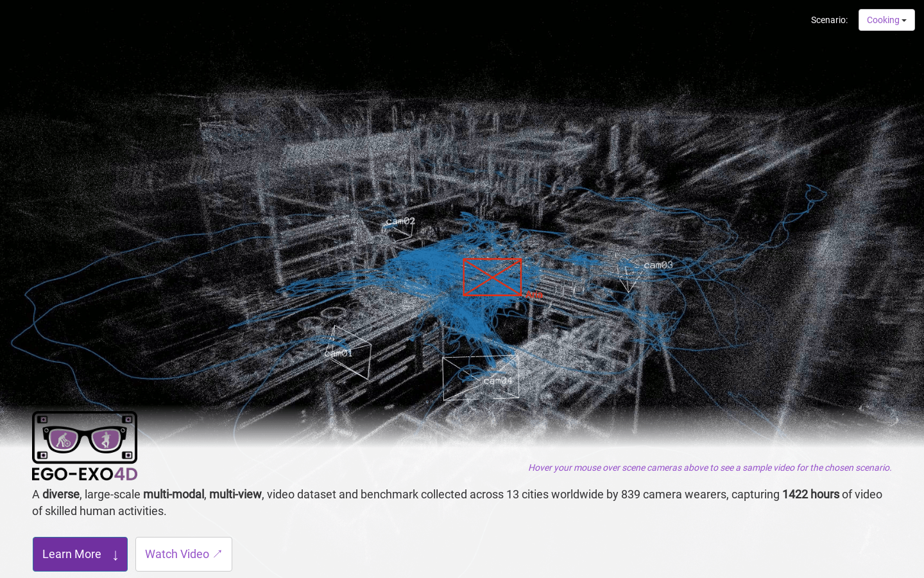924x578 pixels.
Task: Click the diagonal arrow on Watch Video
Action: tap(218, 554)
